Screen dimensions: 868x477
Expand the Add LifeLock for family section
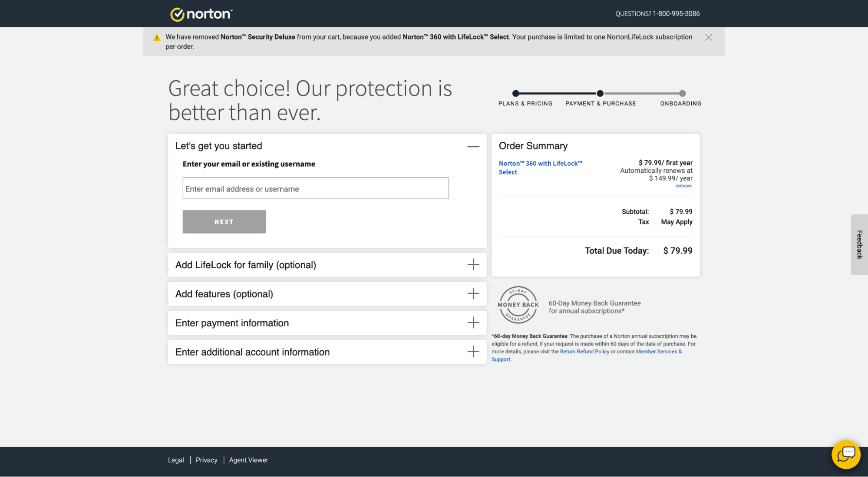[x=473, y=264]
